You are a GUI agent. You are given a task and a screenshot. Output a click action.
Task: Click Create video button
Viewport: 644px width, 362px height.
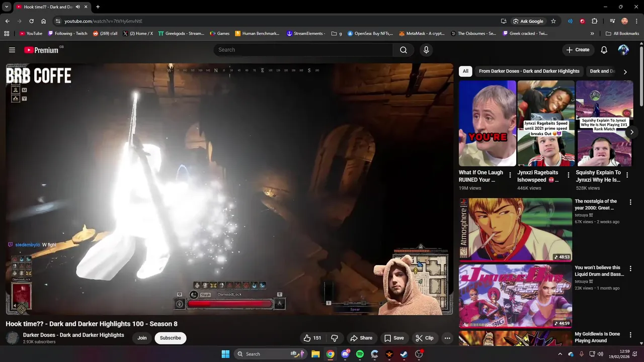578,50
